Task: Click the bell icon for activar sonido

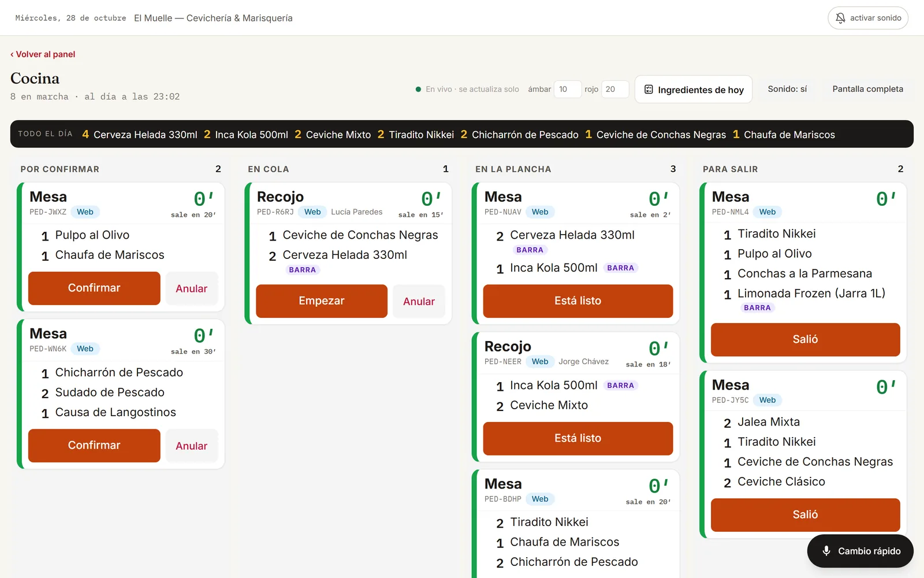Action: pos(840,18)
